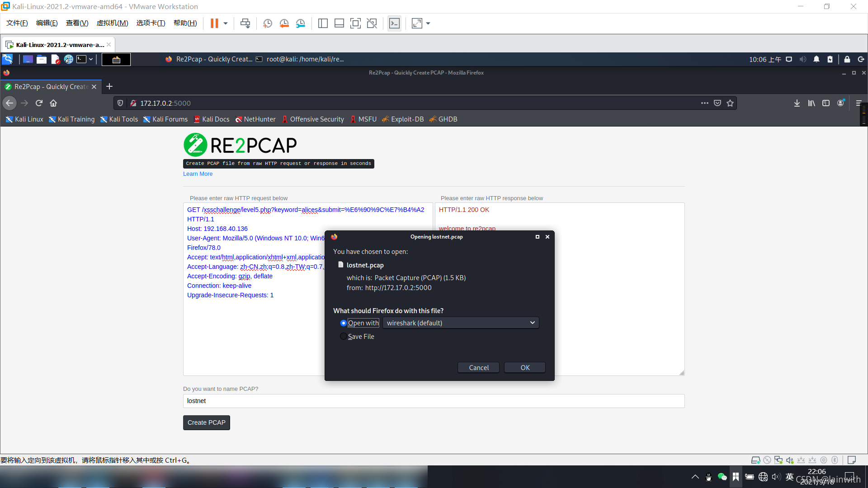Click the Kali panel file manager icon
Screen dimensions: 868x488
coord(42,59)
